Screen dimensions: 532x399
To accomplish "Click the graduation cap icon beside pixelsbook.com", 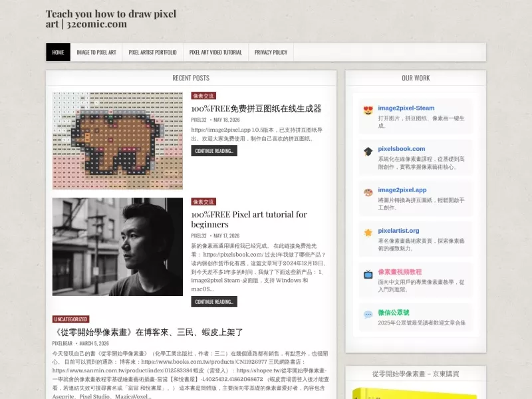I will [x=368, y=152].
